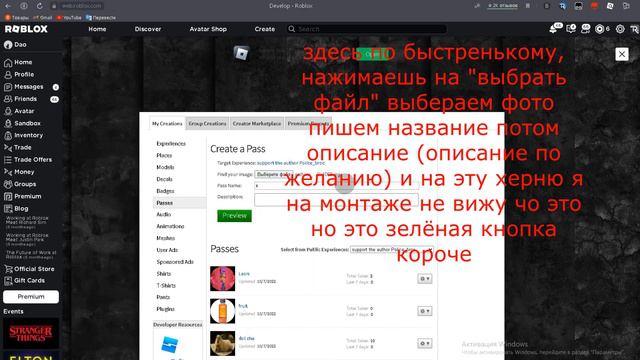The width and height of the screenshot is (640, 360).
Task: Click Home in the top navigation
Action: (x=97, y=29)
